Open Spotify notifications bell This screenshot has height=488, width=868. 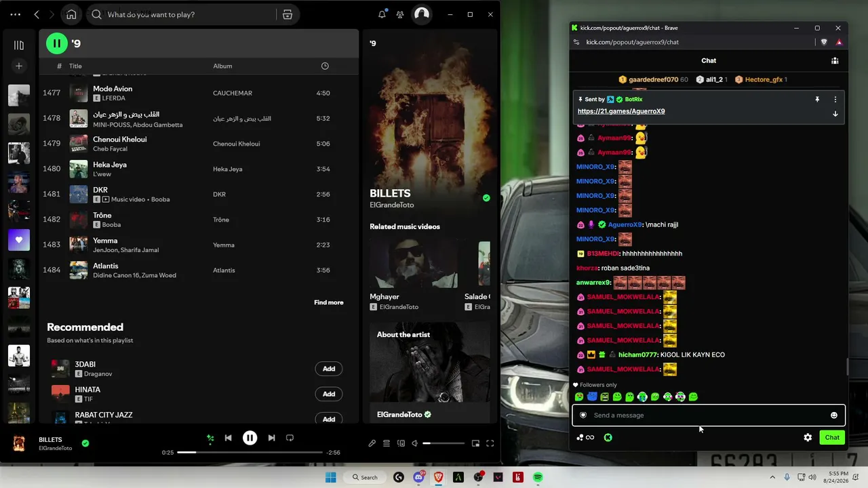point(382,14)
